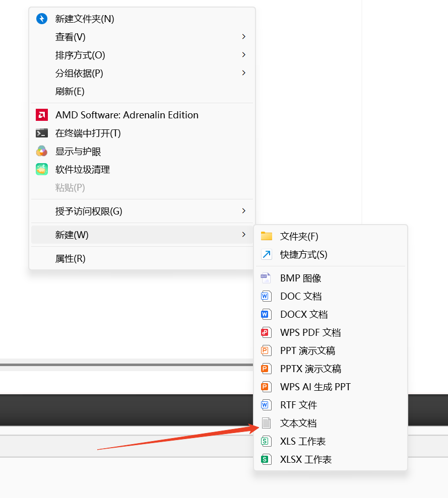Click the 新建(W) submenu chevron
Image resolution: width=448 pixels, height=498 pixels.
tap(243, 234)
